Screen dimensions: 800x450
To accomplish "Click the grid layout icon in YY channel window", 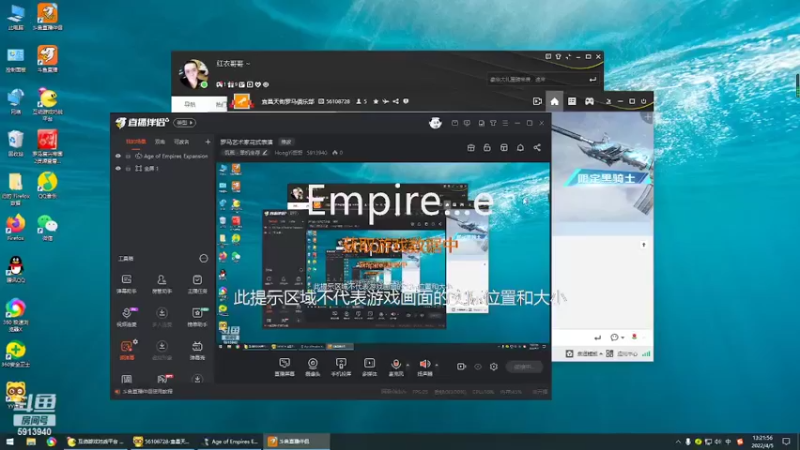I will point(572,101).
